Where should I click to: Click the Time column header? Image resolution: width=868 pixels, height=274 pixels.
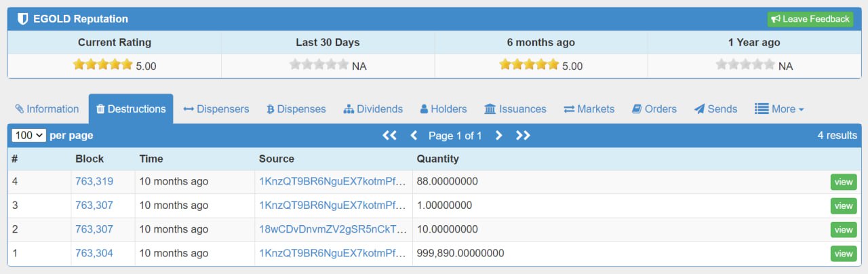tap(151, 159)
